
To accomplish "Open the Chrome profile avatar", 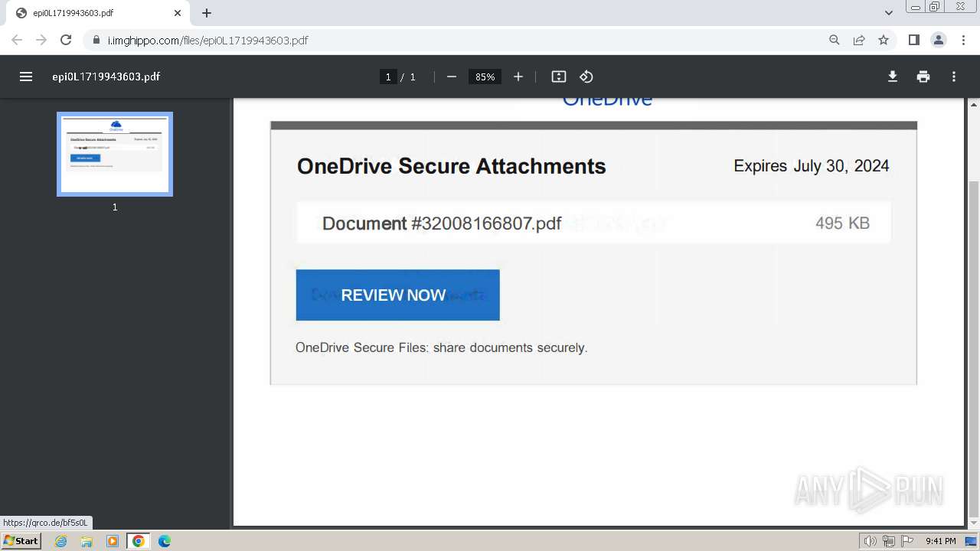I will [938, 40].
